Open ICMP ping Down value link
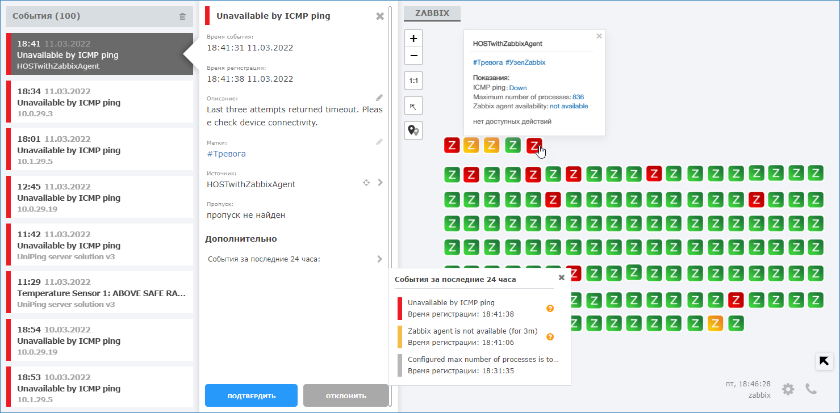The height and width of the screenshot is (413, 840). coord(518,87)
